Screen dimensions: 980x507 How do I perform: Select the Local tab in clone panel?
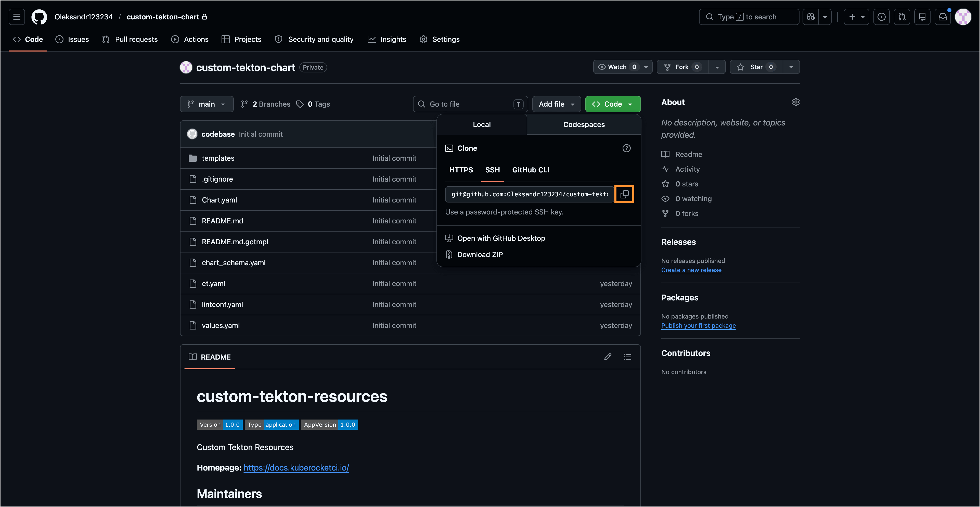tap(482, 124)
